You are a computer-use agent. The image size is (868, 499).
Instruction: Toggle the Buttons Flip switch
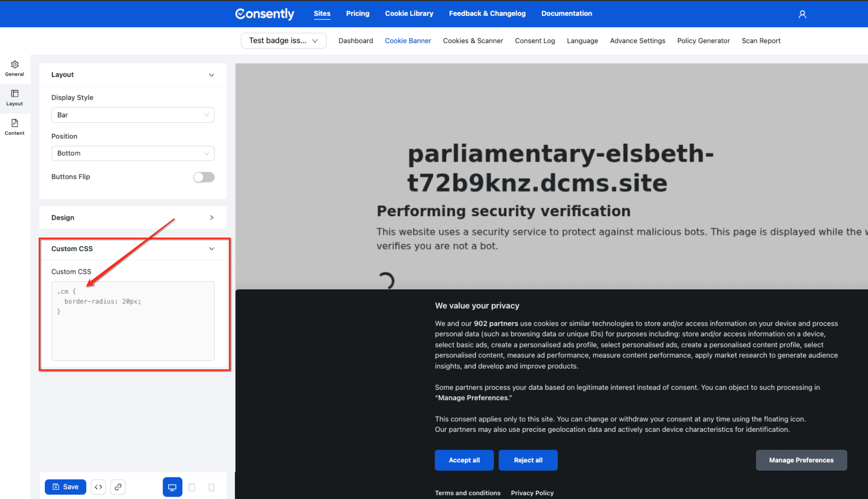[x=204, y=177]
